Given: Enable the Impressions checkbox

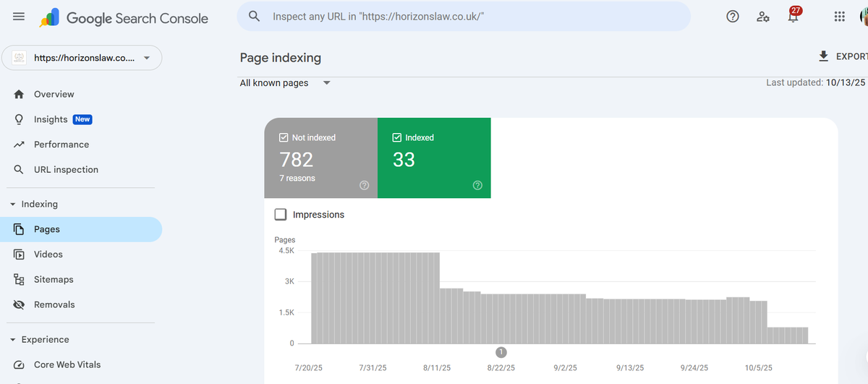Looking at the screenshot, I should [281, 215].
